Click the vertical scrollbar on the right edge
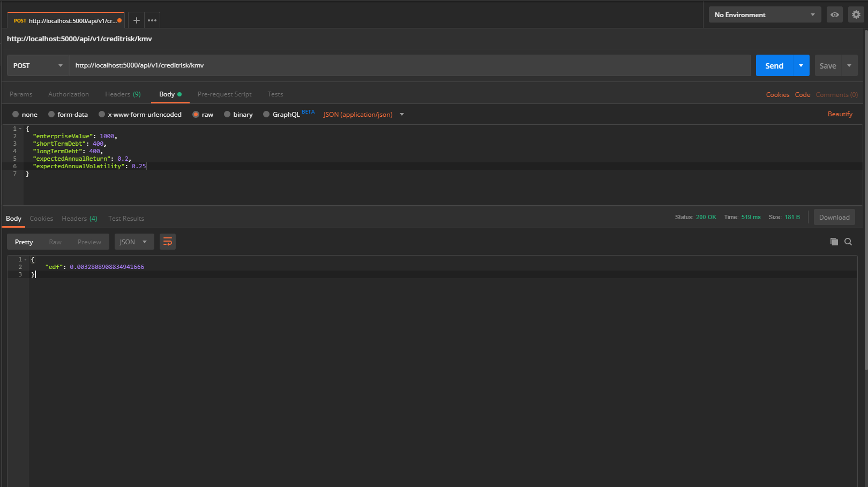868x487 pixels. click(865, 198)
